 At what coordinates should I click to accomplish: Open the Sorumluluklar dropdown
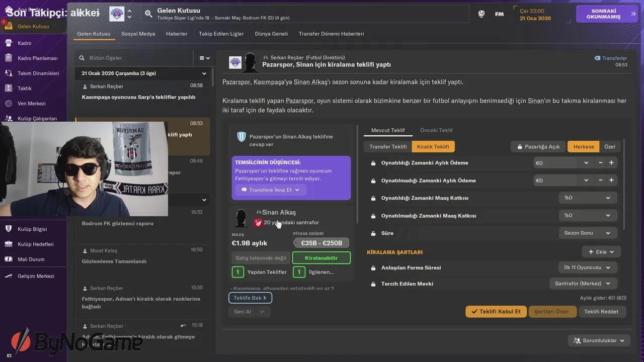(x=599, y=340)
